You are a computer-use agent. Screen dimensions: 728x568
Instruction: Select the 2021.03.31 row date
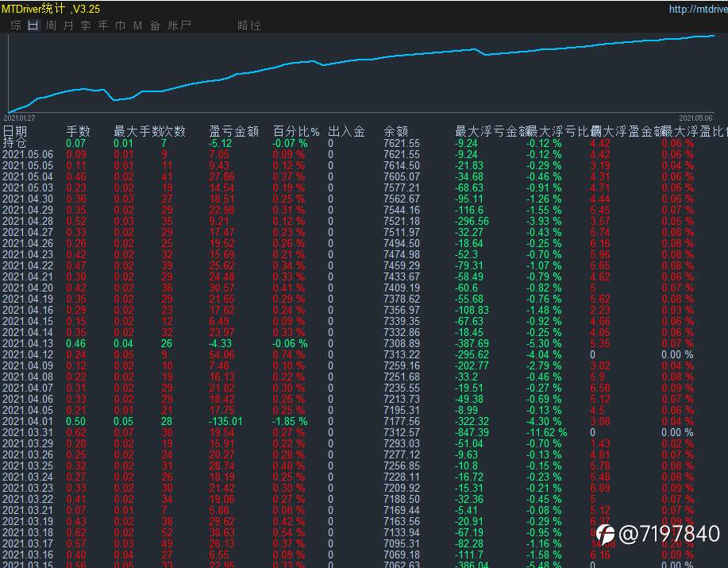(x=28, y=432)
